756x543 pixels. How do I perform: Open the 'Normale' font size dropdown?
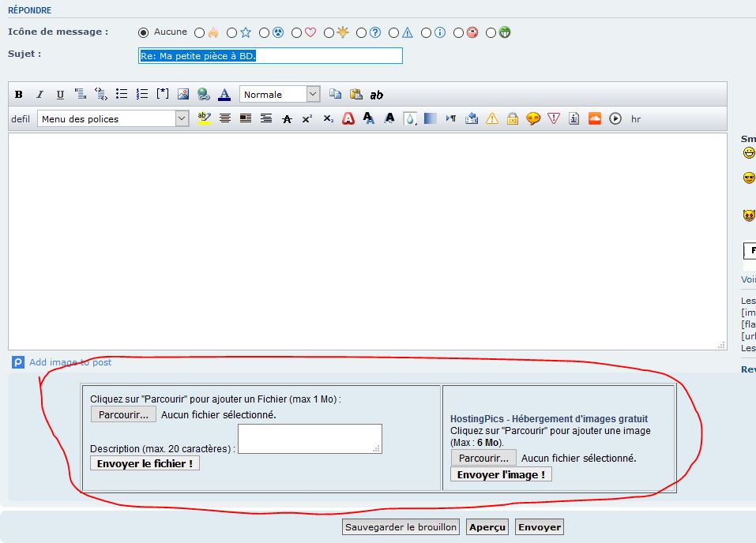[x=280, y=94]
